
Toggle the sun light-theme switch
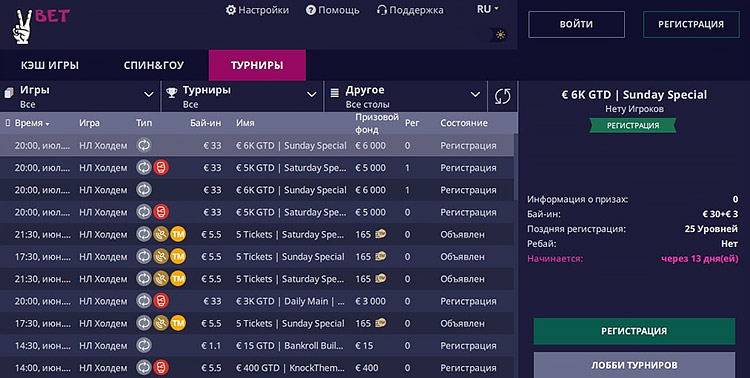coord(500,34)
